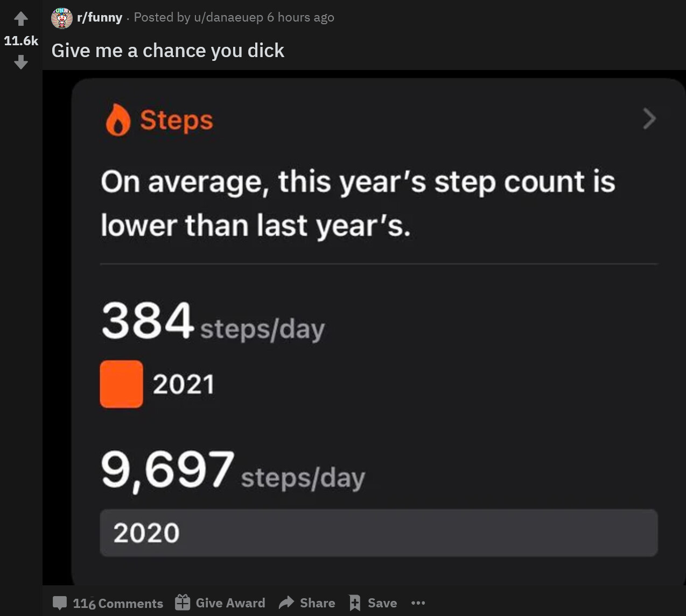Screen dimensions: 686x616
Task: Click the Share button label
Action: pyautogui.click(x=317, y=603)
